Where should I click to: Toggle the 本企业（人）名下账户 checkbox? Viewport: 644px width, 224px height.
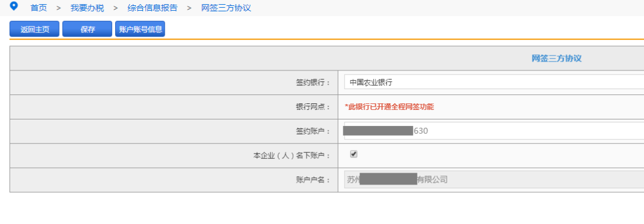tap(354, 154)
